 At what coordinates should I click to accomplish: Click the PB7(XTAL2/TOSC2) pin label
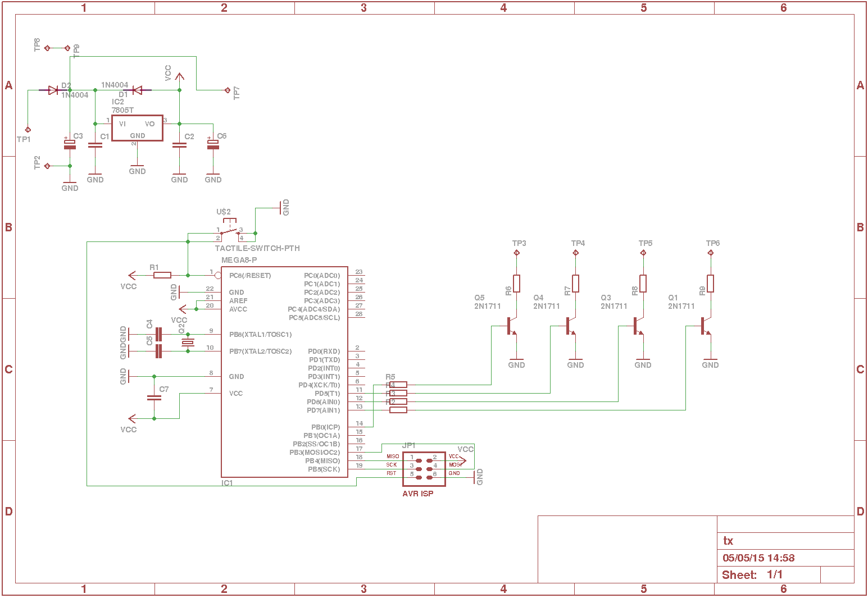pos(260,352)
